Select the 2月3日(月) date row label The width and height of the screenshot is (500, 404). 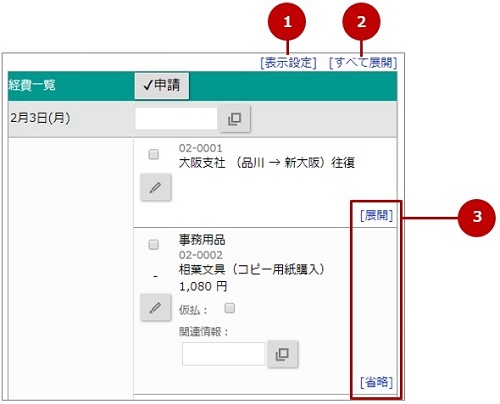(40, 118)
